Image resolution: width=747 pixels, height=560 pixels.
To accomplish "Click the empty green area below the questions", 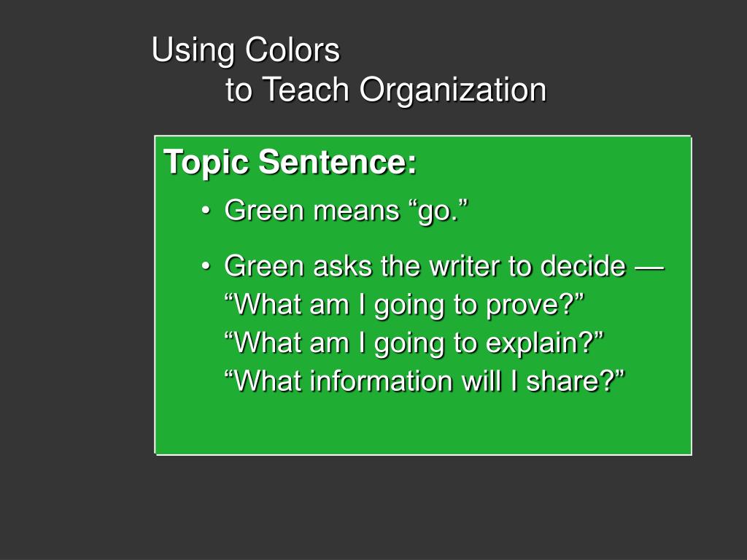I will point(423,425).
